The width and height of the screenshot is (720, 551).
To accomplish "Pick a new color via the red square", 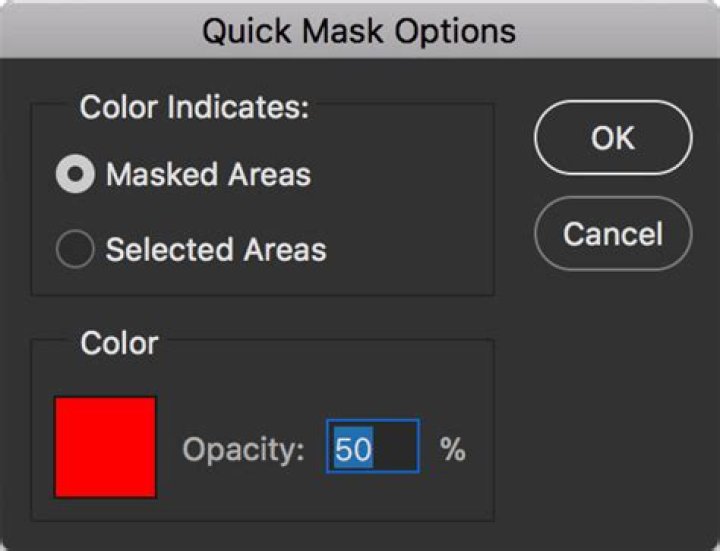I will [x=106, y=447].
